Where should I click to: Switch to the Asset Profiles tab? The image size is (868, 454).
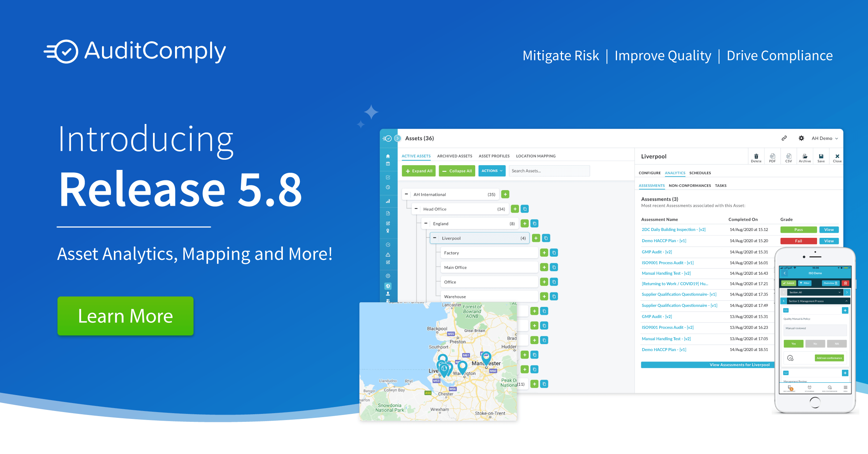494,156
